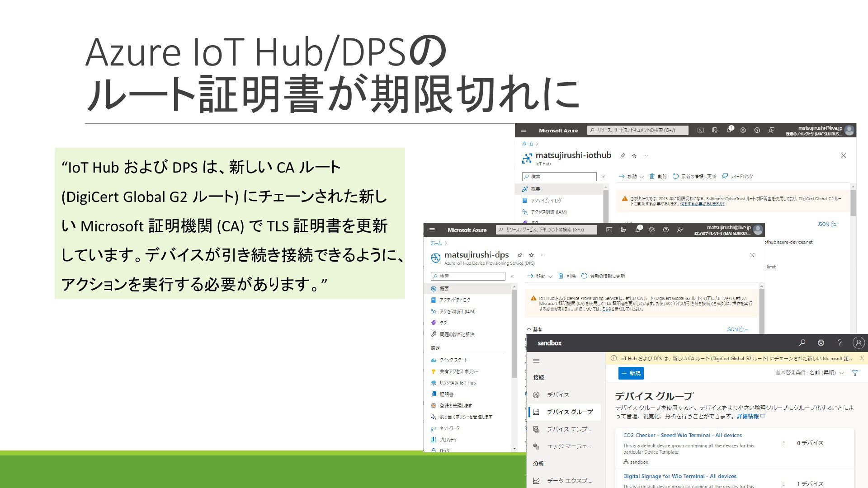This screenshot has height=488, width=868.
Task: Toggle sandbox navigation hamburger menu
Action: pos(536,361)
